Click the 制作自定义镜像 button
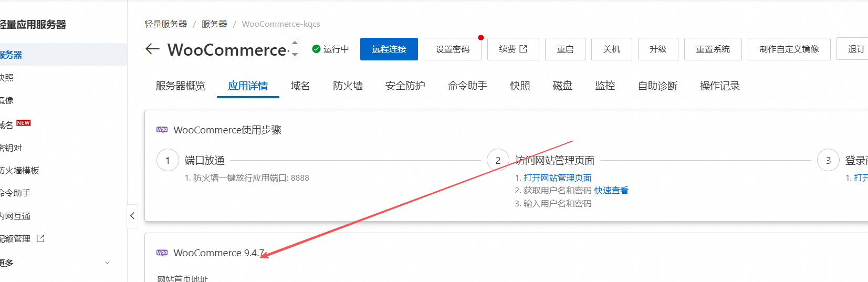 coord(789,49)
